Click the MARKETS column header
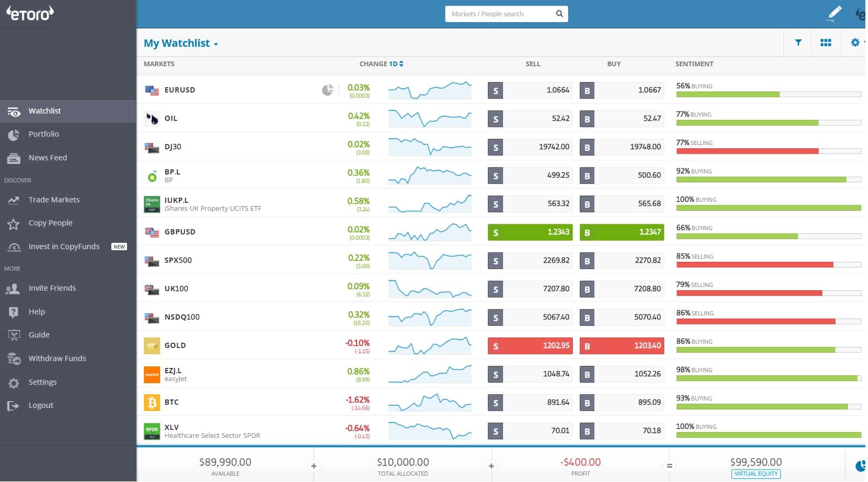The width and height of the screenshot is (868, 482). coord(159,64)
